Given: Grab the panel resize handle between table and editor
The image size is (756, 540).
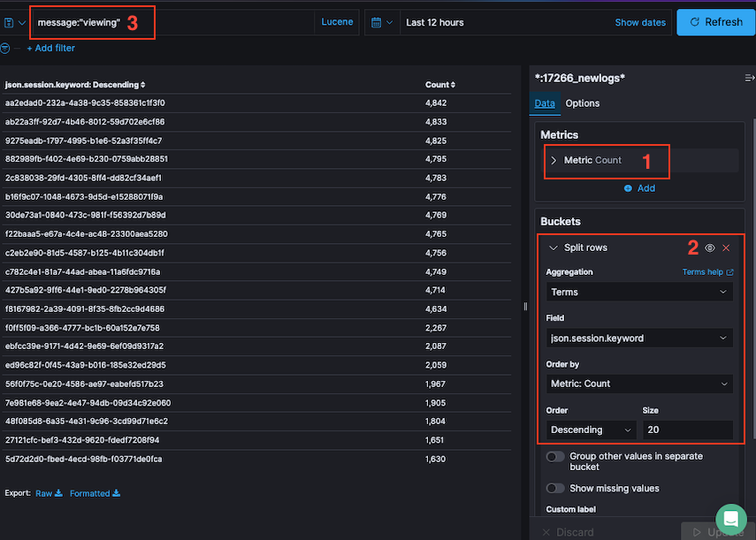Looking at the screenshot, I should point(525,307).
